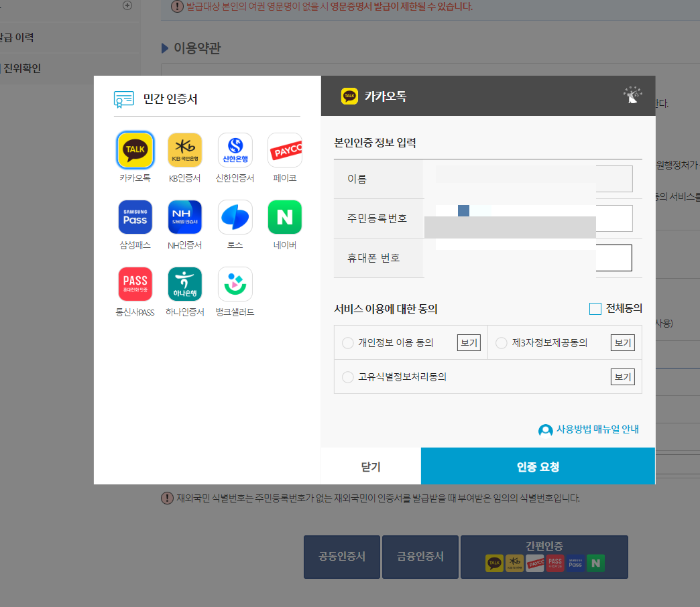Select the Samsung Pass 삼성패스 icon

pyautogui.click(x=135, y=217)
